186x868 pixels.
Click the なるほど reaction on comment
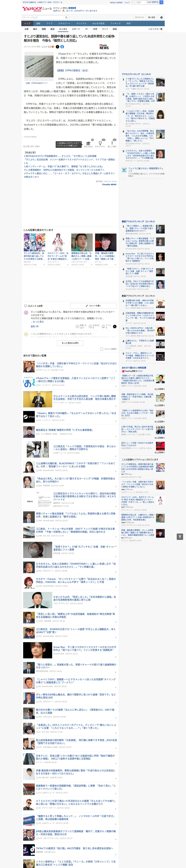pyautogui.click(x=91, y=327)
